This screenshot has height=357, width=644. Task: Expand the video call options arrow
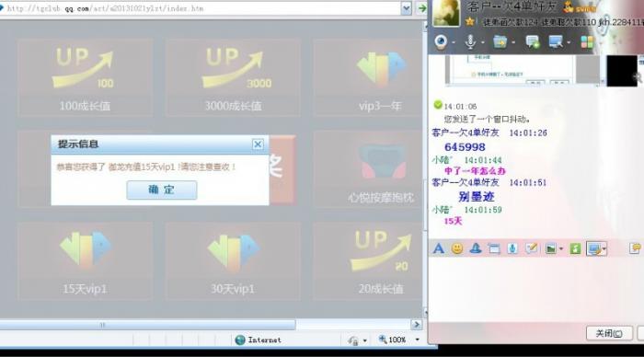pyautogui.click(x=453, y=42)
